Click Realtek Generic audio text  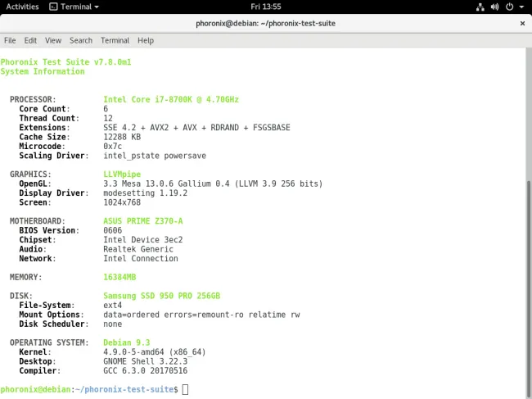[138, 249]
